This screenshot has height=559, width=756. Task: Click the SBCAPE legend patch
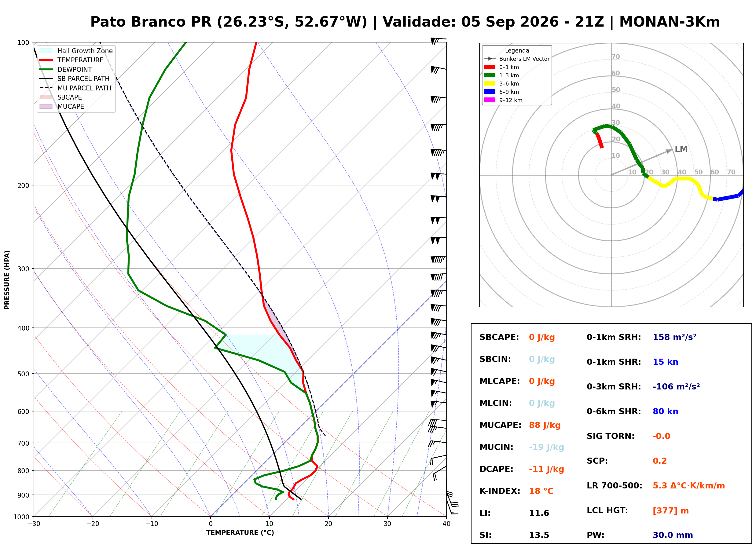pos(46,97)
